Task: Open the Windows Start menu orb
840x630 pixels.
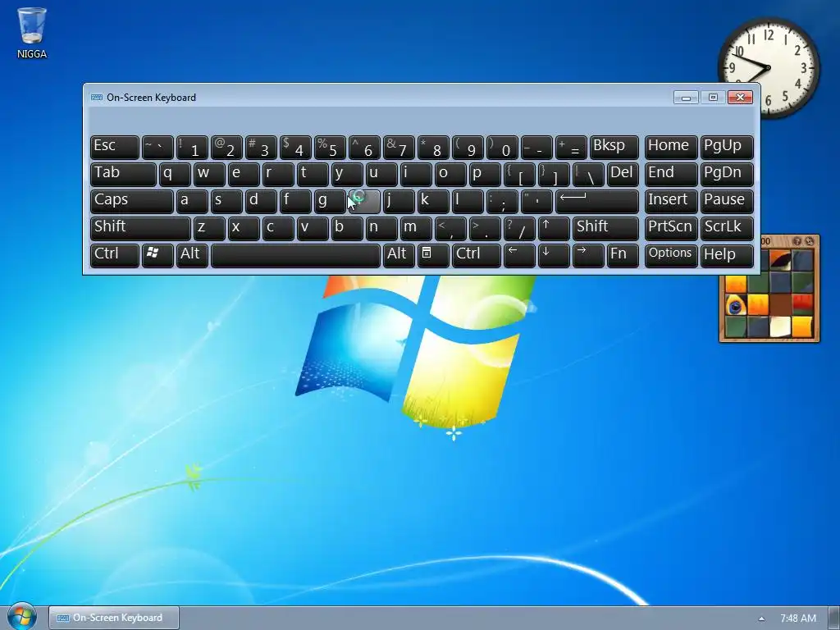Action: [x=21, y=617]
